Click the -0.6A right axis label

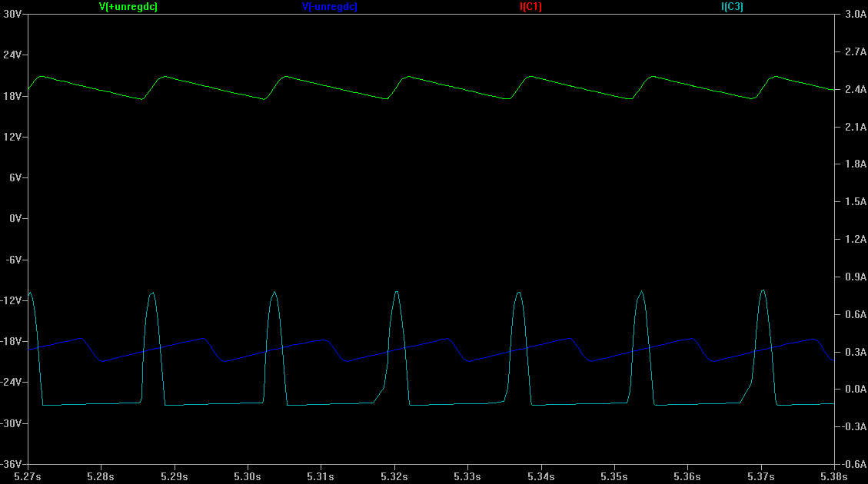854,464
